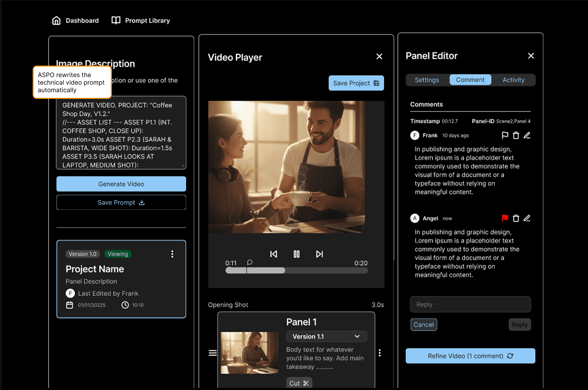Expand the Version 1.1 dropdown

pos(326,336)
